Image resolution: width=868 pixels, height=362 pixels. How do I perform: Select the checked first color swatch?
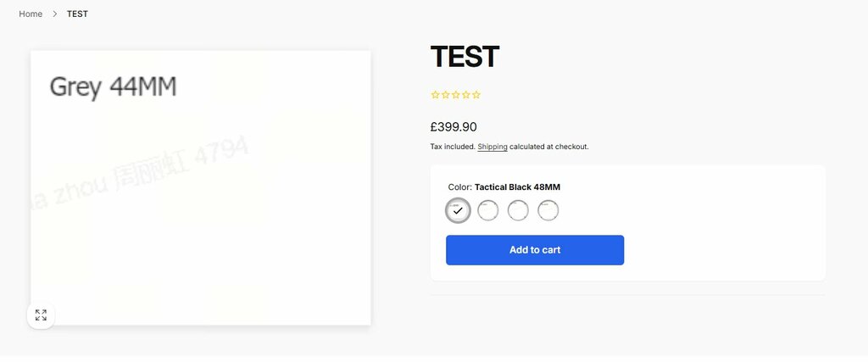458,210
